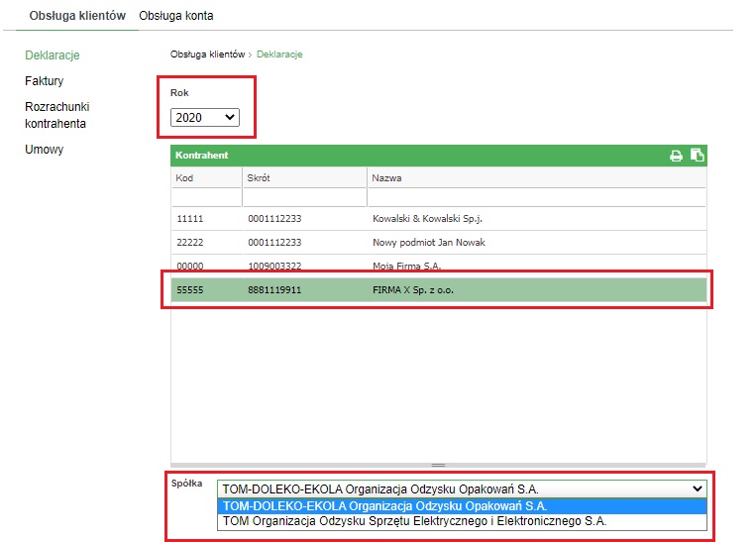Open the Rok year dropdown

pos(205,118)
